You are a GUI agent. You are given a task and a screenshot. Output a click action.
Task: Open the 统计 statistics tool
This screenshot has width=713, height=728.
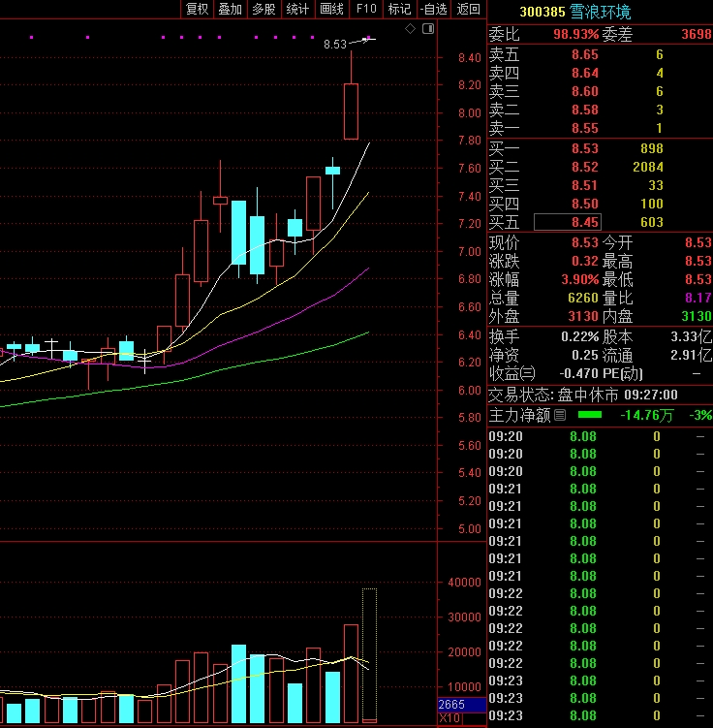click(x=297, y=9)
